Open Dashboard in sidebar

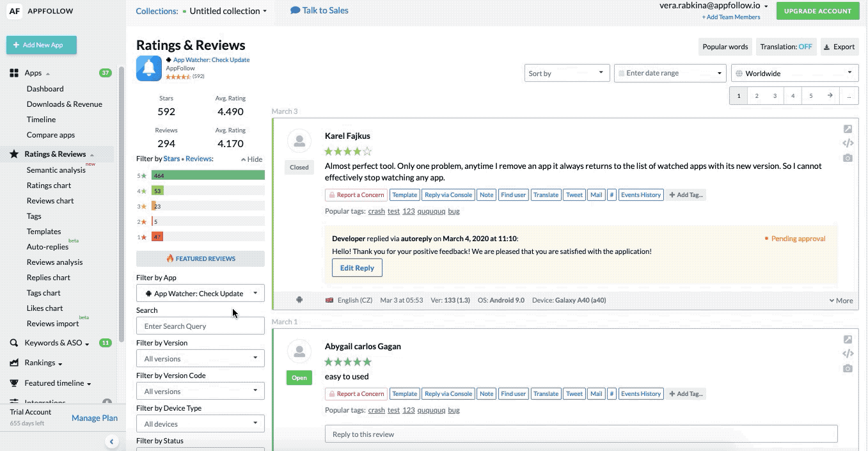tap(45, 89)
